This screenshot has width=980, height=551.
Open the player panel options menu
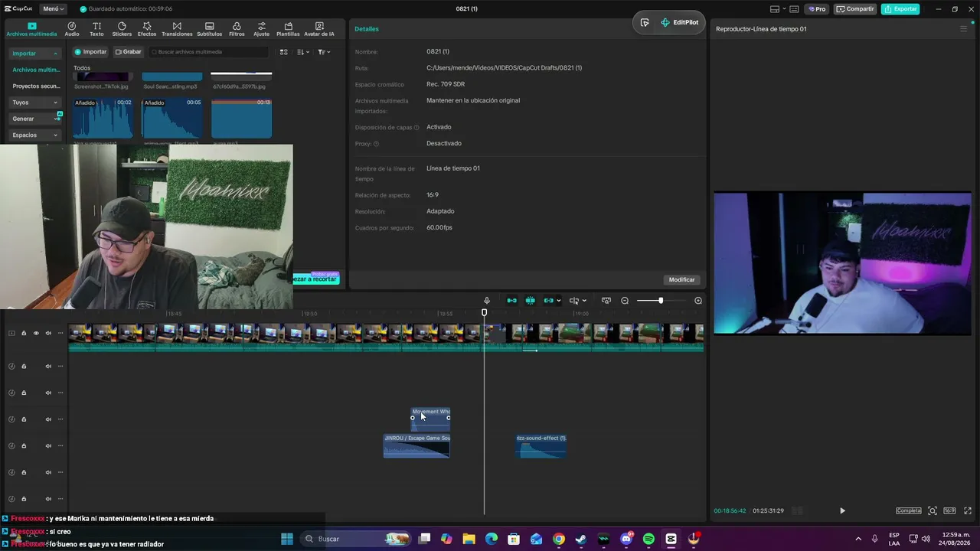[x=963, y=29]
